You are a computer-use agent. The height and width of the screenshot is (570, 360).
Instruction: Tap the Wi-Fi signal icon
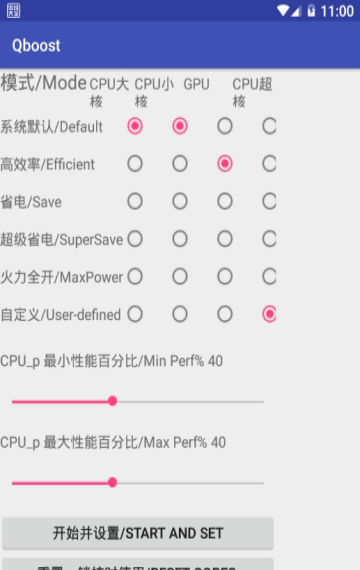click(x=283, y=11)
